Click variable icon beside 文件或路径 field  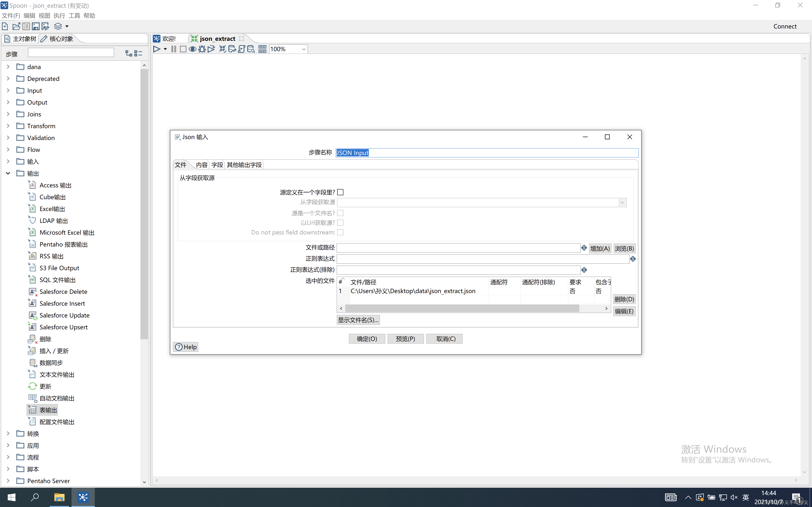click(584, 248)
